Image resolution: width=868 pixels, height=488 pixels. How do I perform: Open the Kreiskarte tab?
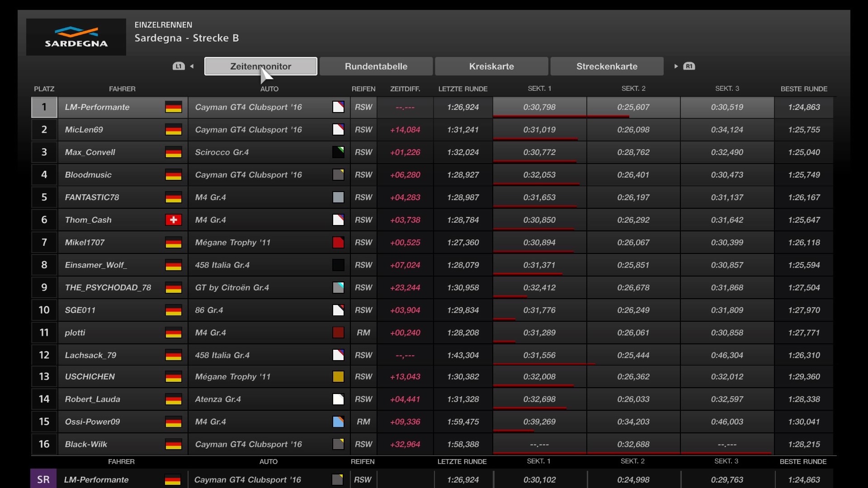click(491, 66)
